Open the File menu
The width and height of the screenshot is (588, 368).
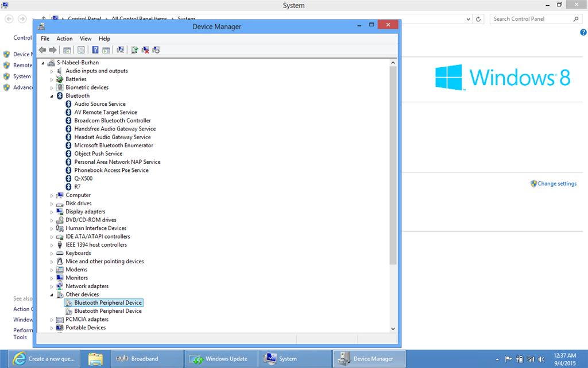pos(45,39)
